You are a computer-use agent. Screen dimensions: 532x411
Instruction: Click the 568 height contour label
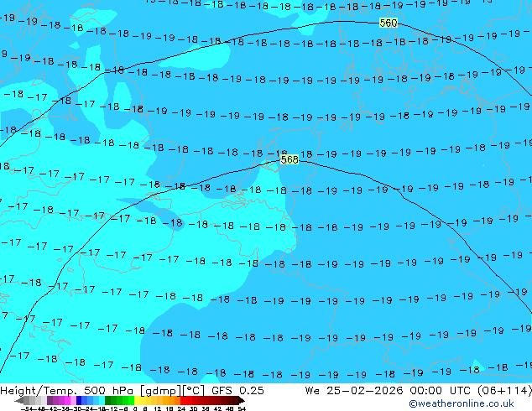(x=289, y=159)
